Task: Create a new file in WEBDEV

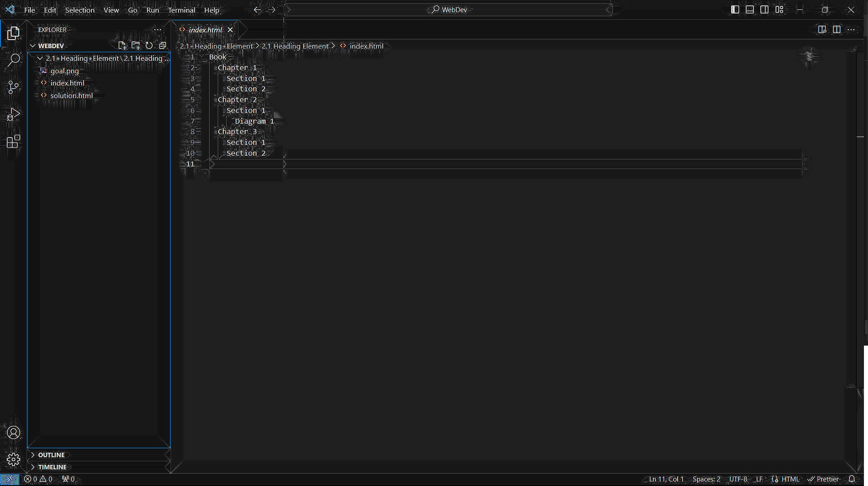Action: [x=122, y=45]
